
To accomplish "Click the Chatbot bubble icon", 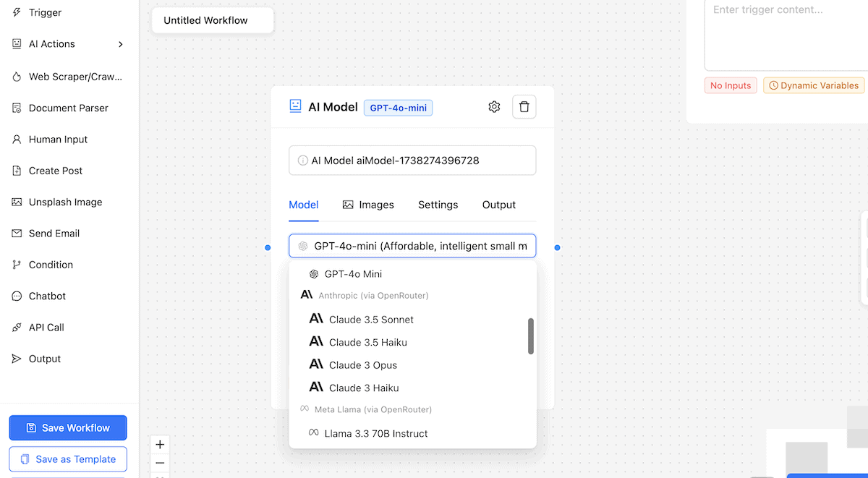I will point(17,296).
